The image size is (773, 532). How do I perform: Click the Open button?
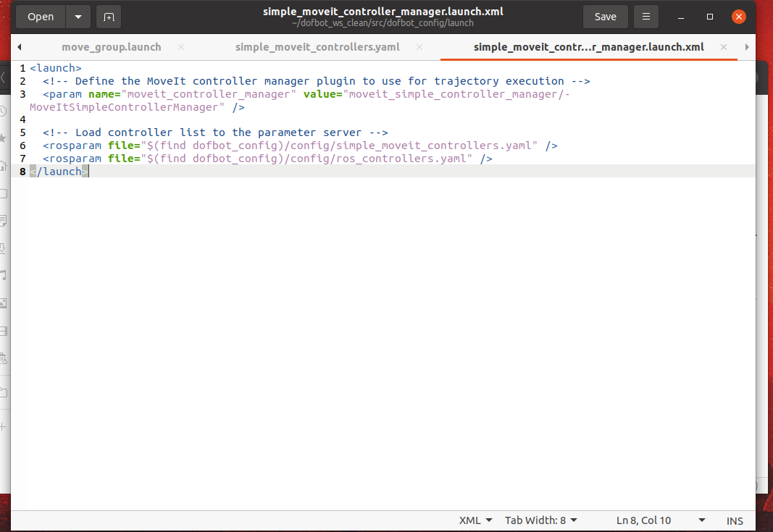(41, 17)
